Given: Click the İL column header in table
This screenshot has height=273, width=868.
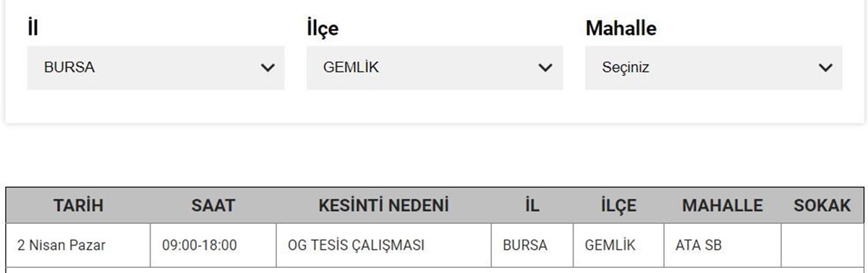Looking at the screenshot, I should 532,206.
